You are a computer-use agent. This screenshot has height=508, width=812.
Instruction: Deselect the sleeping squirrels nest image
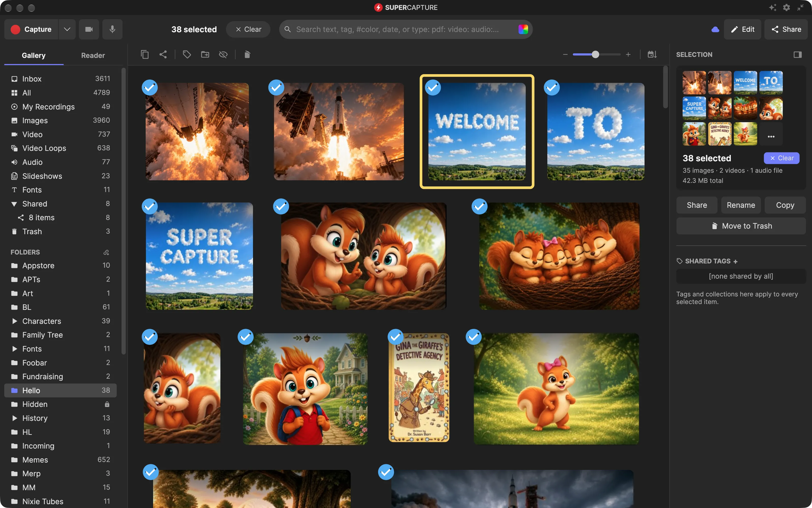point(480,206)
